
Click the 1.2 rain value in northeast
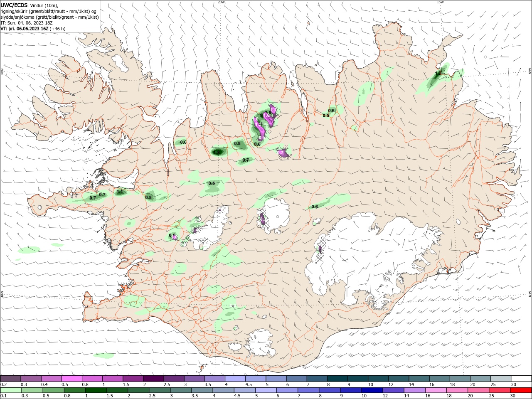(x=438, y=73)
